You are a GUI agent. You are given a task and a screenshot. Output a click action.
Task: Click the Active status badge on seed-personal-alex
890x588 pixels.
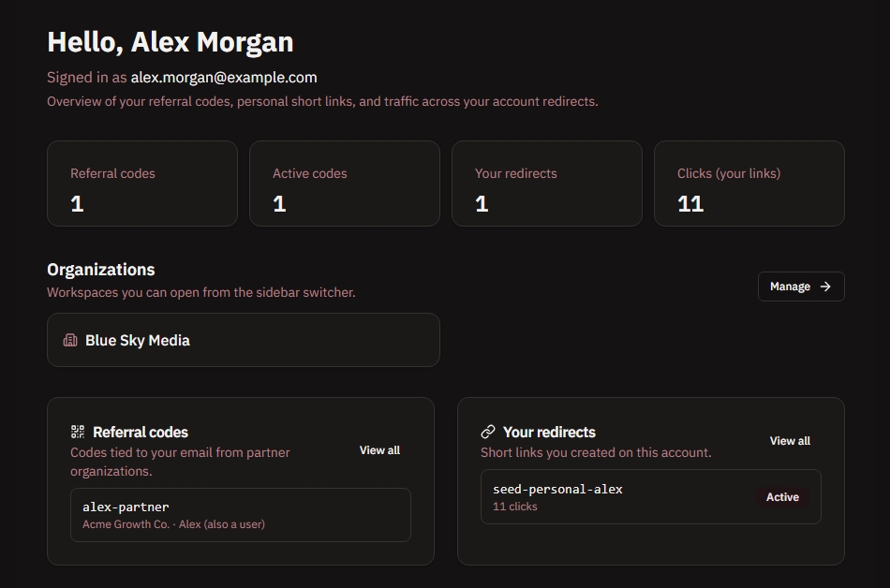click(782, 497)
